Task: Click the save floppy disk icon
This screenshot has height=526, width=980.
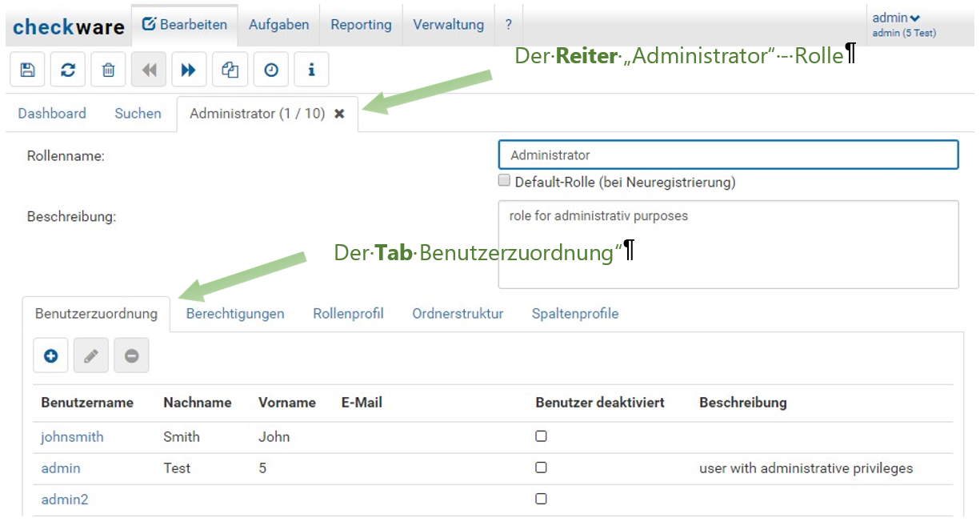Action: click(27, 70)
